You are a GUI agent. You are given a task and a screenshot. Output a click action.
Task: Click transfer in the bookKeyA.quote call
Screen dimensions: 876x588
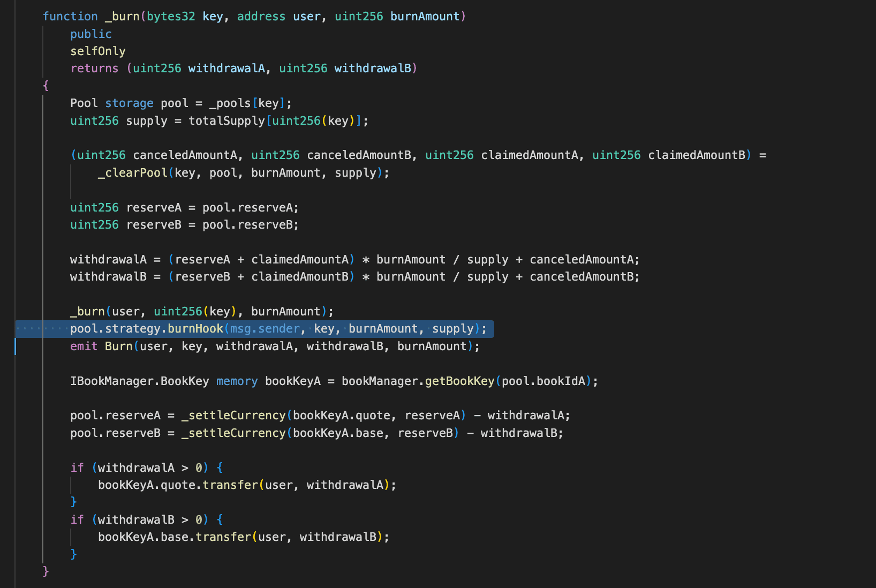[x=230, y=485]
